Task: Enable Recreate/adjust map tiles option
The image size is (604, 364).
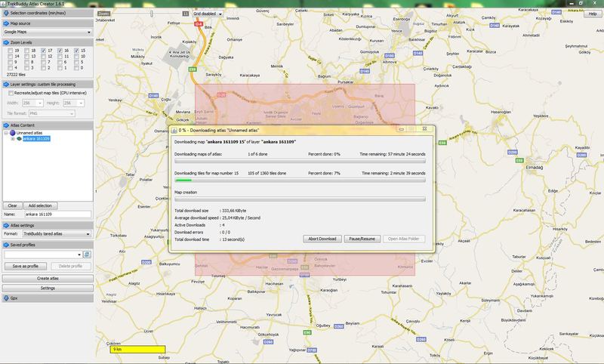Action: pyautogui.click(x=11, y=93)
